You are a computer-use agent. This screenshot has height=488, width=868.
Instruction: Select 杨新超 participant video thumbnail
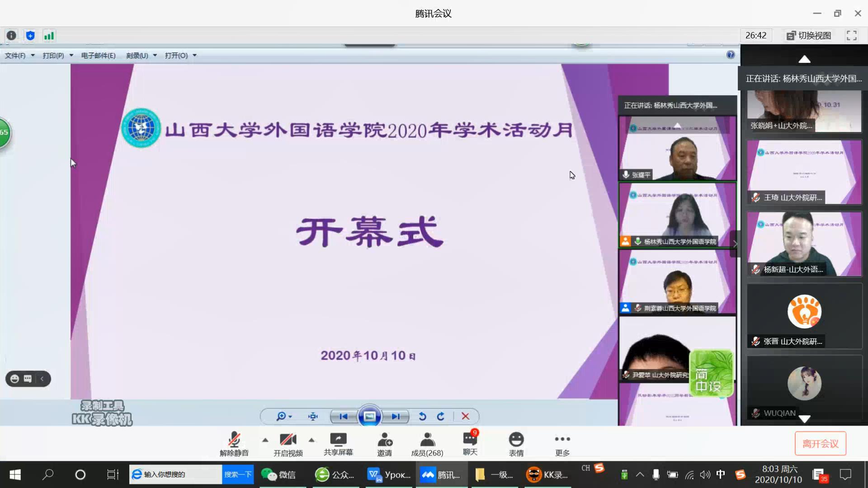click(x=804, y=244)
